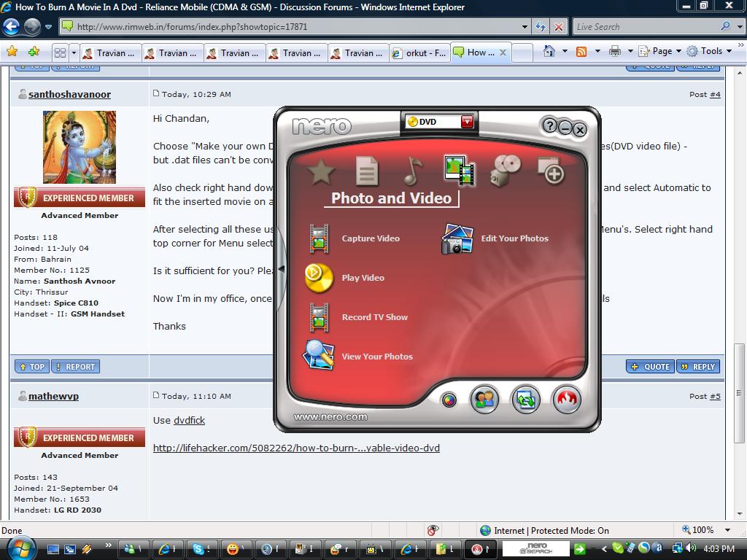The height and width of the screenshot is (560, 747).
Task: Launch the red Nero flame button
Action: click(566, 399)
